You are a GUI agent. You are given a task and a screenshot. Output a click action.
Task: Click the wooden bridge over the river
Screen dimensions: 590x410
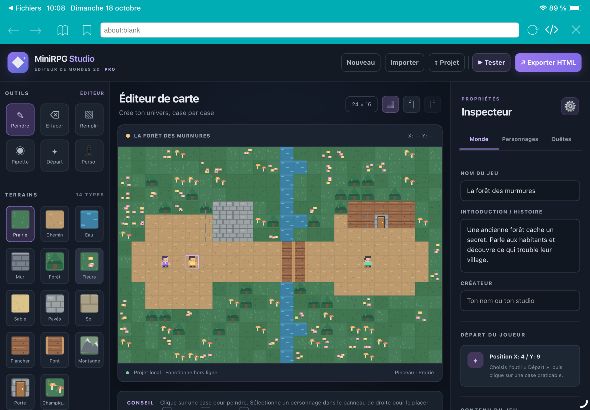click(293, 262)
